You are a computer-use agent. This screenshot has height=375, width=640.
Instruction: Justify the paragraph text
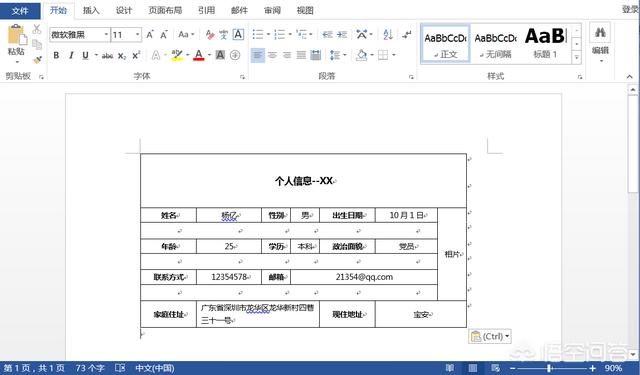pyautogui.click(x=301, y=55)
